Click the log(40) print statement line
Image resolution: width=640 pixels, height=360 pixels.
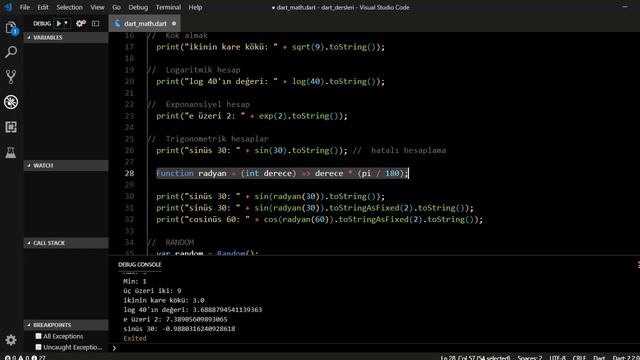[x=270, y=81]
